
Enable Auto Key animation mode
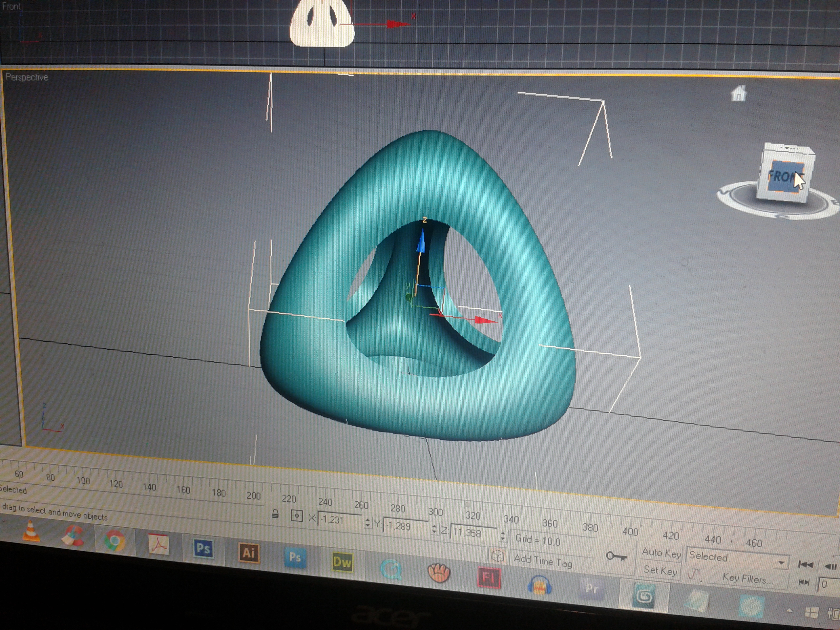661,553
